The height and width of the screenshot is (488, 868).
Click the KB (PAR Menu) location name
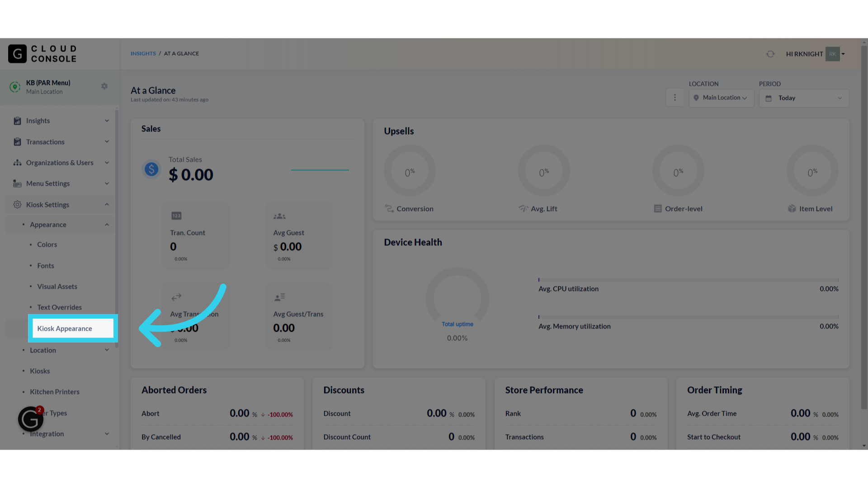48,83
